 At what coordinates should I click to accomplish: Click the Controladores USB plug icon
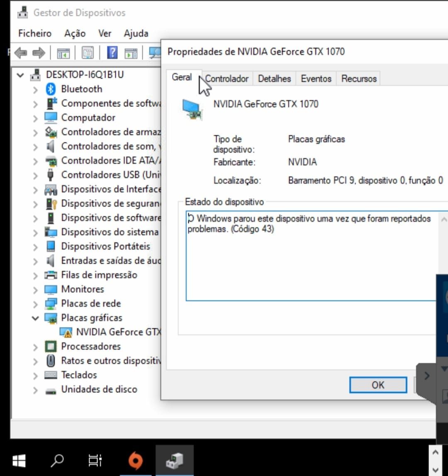50,175
